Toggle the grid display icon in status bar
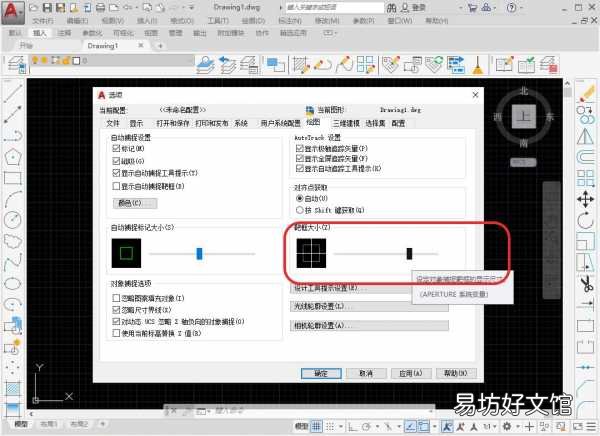This screenshot has height=436, width=600. tap(316, 426)
